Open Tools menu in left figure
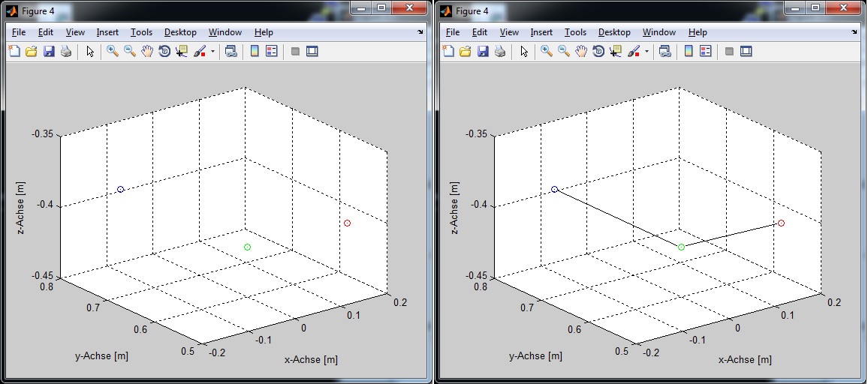 click(x=141, y=32)
